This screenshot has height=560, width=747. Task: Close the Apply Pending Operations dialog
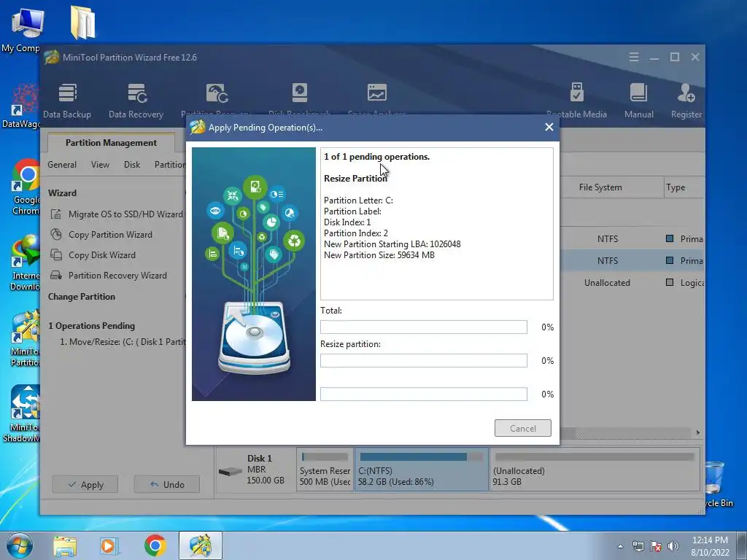click(x=549, y=127)
